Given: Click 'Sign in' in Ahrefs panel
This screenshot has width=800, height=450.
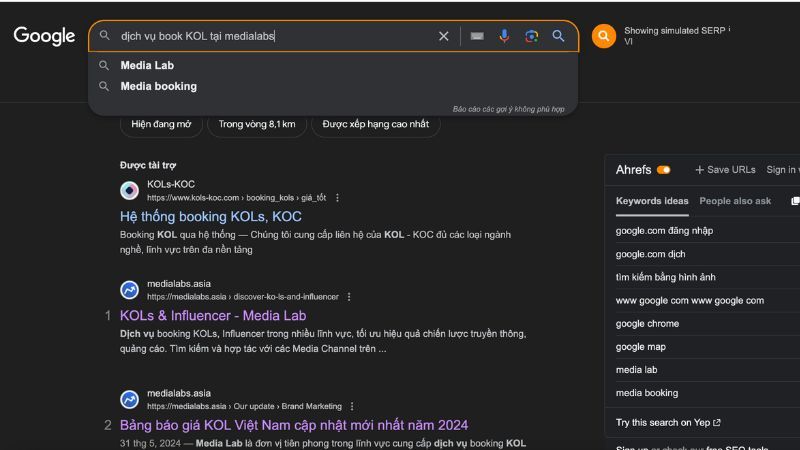Looking at the screenshot, I should tap(783, 170).
